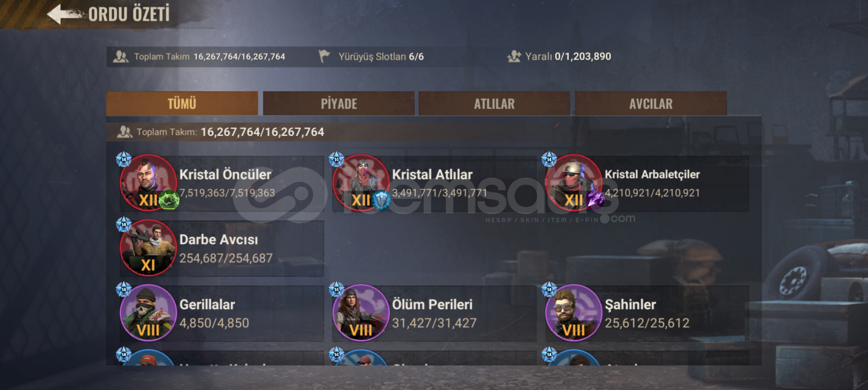This screenshot has height=390, width=868.
Task: Tap the Yürüyüş Slotları flag icon
Action: (324, 56)
